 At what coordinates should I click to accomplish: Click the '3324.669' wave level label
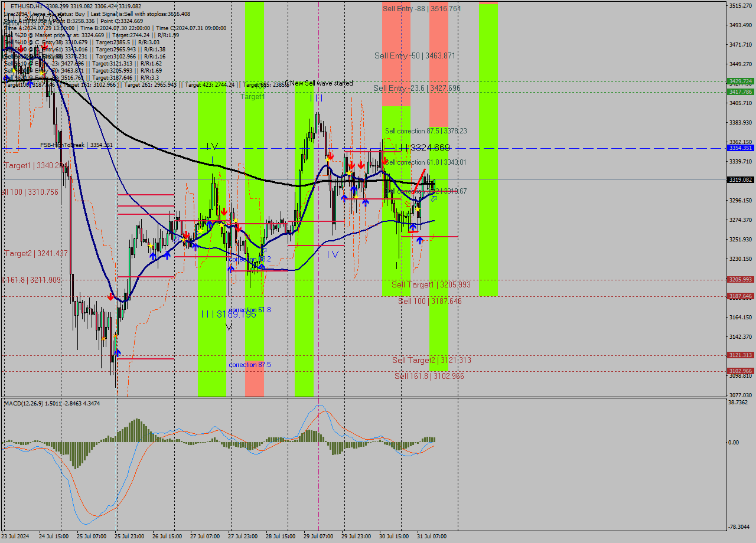[x=430, y=148]
